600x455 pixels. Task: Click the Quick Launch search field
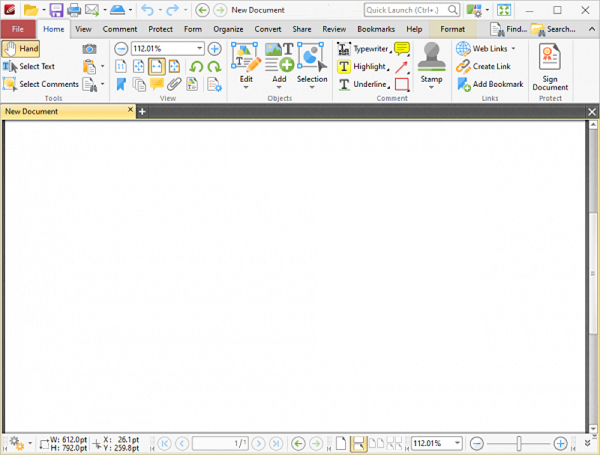tap(399, 10)
